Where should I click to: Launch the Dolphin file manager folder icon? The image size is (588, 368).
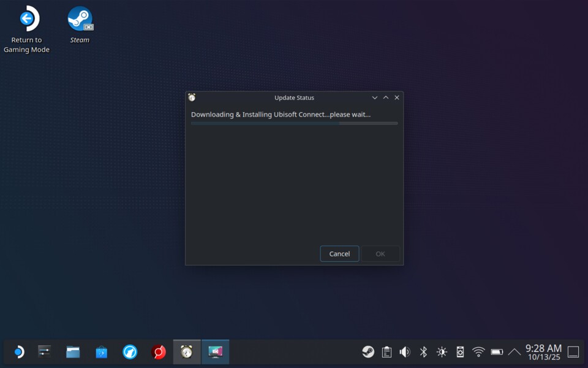tap(73, 352)
